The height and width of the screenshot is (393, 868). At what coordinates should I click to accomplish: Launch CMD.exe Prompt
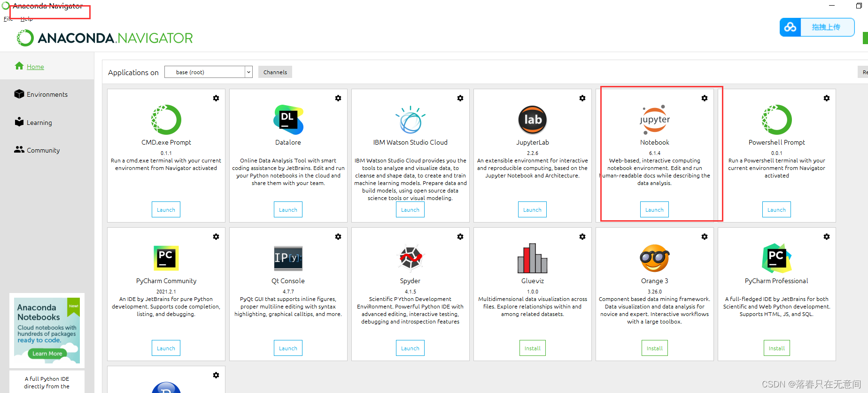(166, 209)
